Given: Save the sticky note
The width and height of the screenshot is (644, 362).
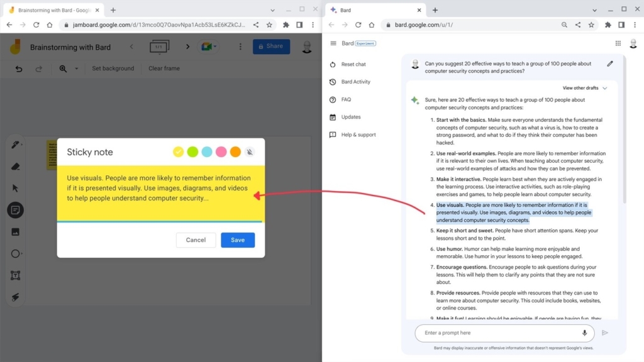Looking at the screenshot, I should coord(238,240).
